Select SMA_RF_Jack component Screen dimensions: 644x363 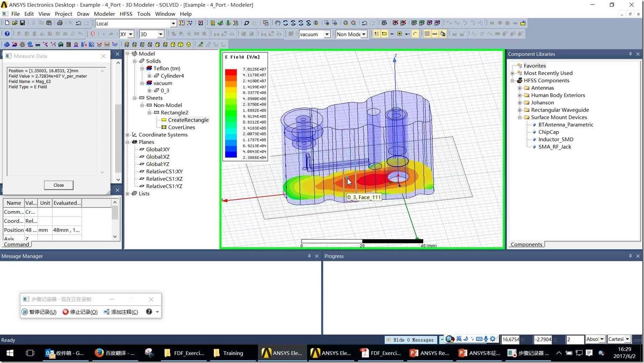tap(555, 147)
